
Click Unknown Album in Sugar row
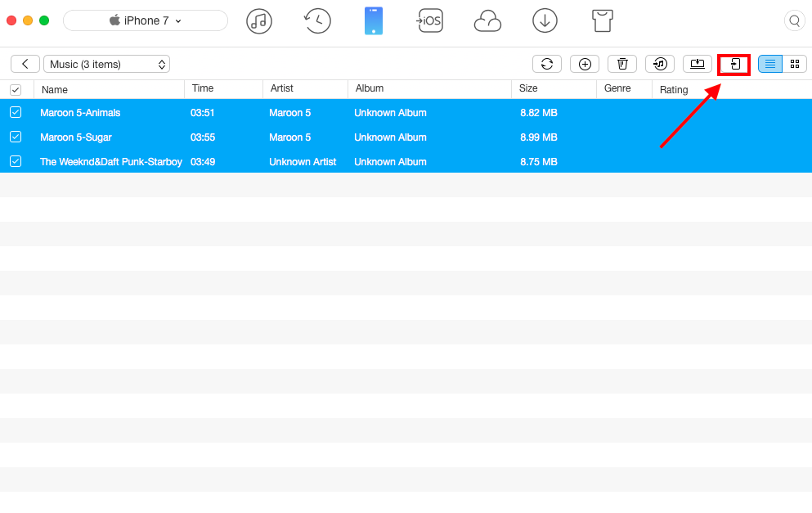pos(391,137)
